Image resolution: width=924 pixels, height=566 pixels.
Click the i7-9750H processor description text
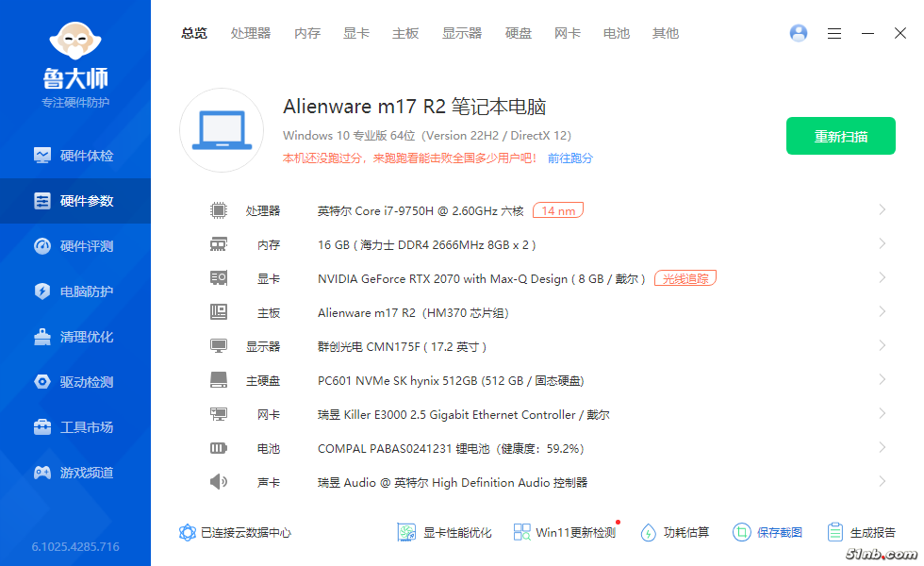click(x=421, y=211)
